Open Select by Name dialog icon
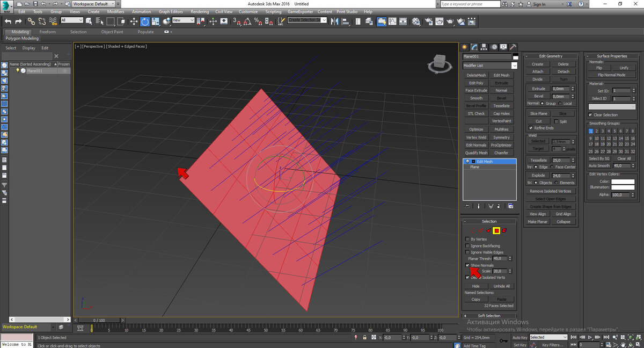 (x=99, y=21)
